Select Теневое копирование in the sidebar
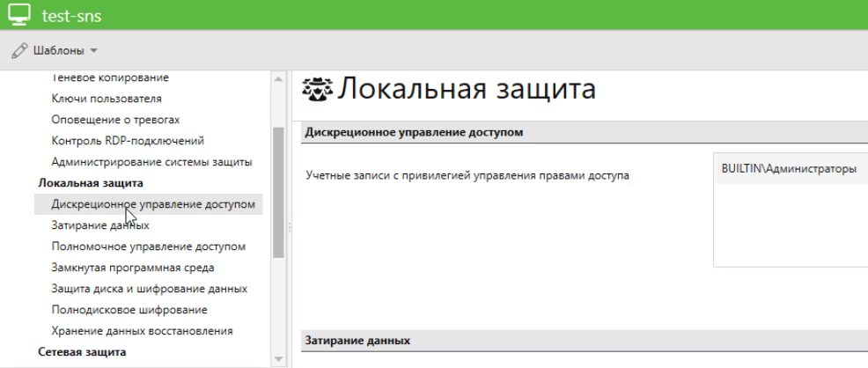This screenshot has height=368, width=868. point(110,78)
